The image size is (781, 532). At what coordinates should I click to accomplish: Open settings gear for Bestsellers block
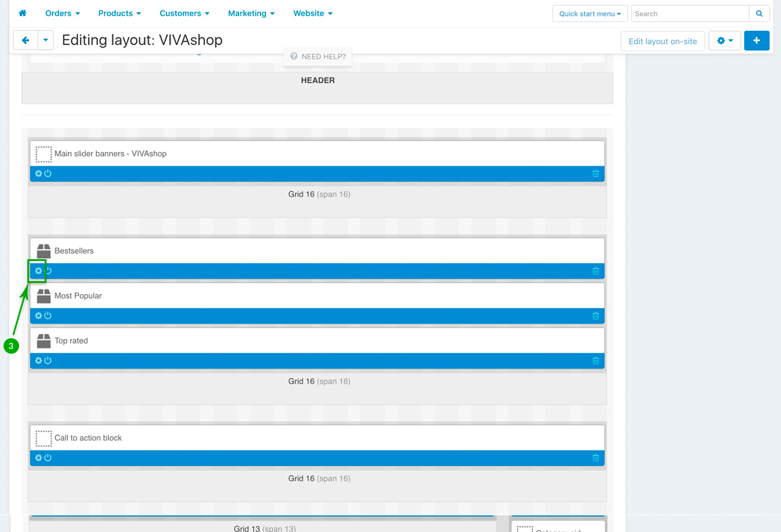tap(39, 271)
